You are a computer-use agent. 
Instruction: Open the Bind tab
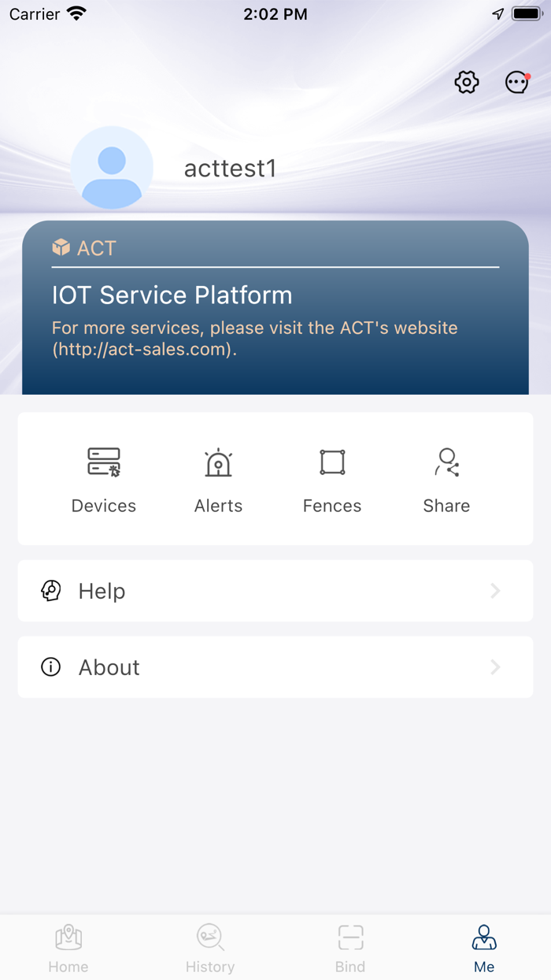coord(349,946)
